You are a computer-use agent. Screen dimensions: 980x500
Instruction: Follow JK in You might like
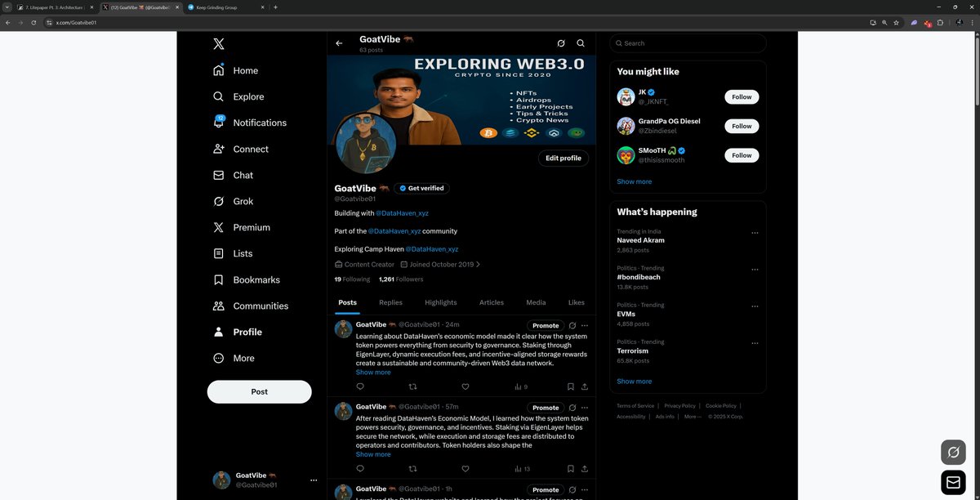point(742,96)
